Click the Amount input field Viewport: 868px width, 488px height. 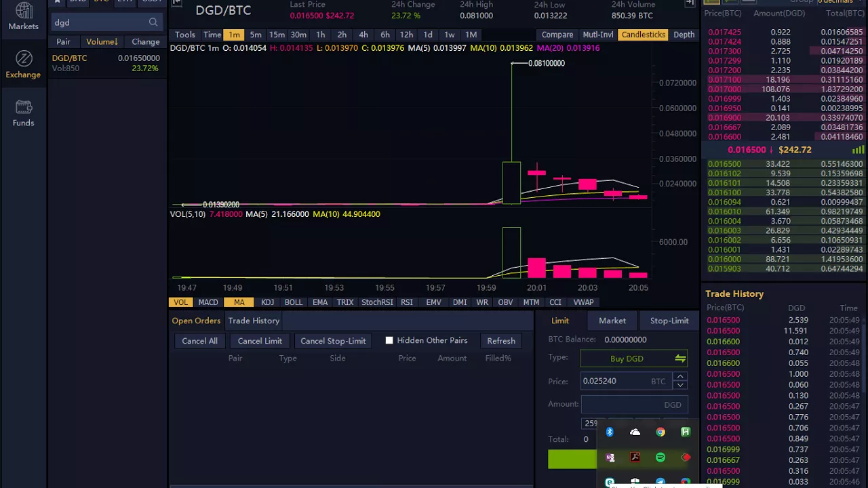(x=634, y=405)
